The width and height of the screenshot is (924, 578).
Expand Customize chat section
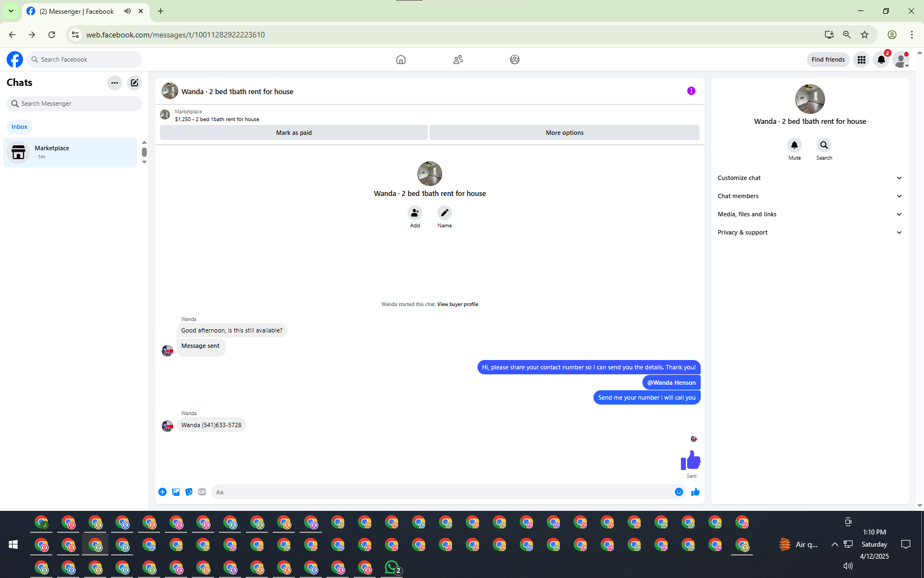pos(810,178)
